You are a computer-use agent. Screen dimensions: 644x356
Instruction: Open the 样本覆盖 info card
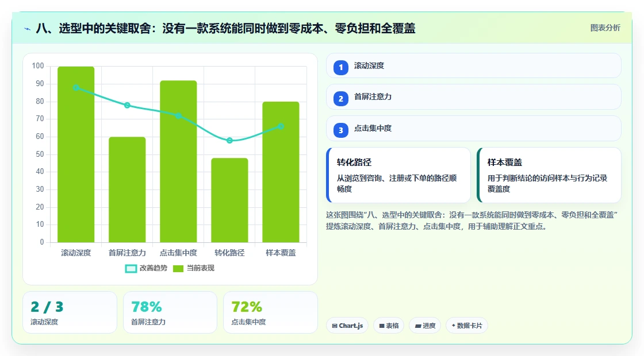pyautogui.click(x=549, y=175)
